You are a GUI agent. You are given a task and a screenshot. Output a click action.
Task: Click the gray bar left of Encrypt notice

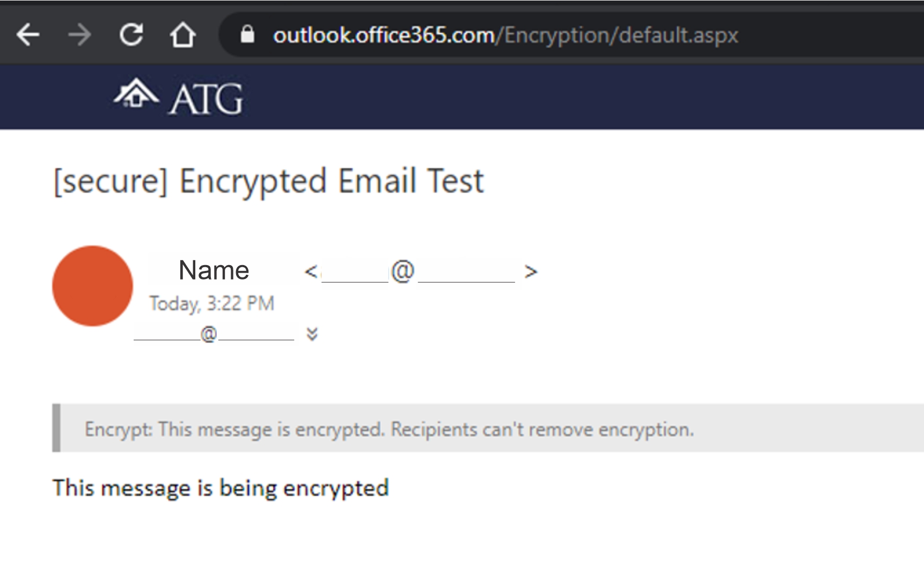point(56,428)
